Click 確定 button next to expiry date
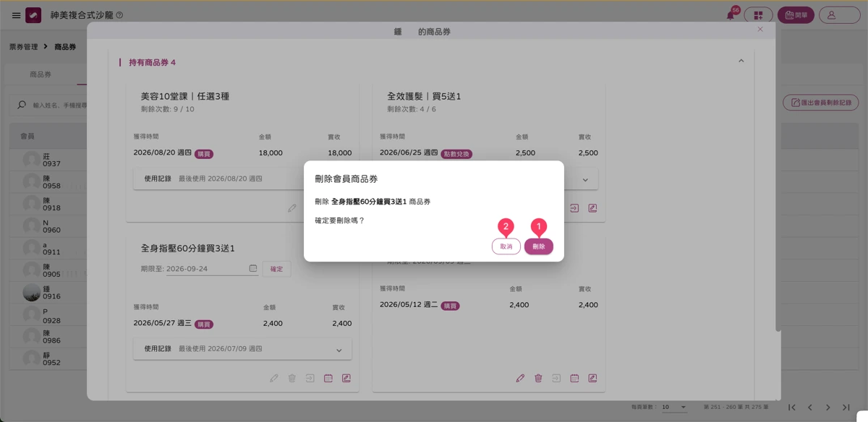This screenshot has width=868, height=422. (x=277, y=269)
